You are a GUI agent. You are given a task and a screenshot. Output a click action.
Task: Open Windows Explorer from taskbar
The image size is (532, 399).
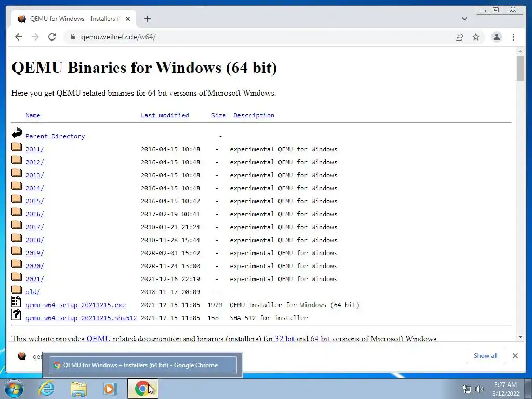coord(78,389)
